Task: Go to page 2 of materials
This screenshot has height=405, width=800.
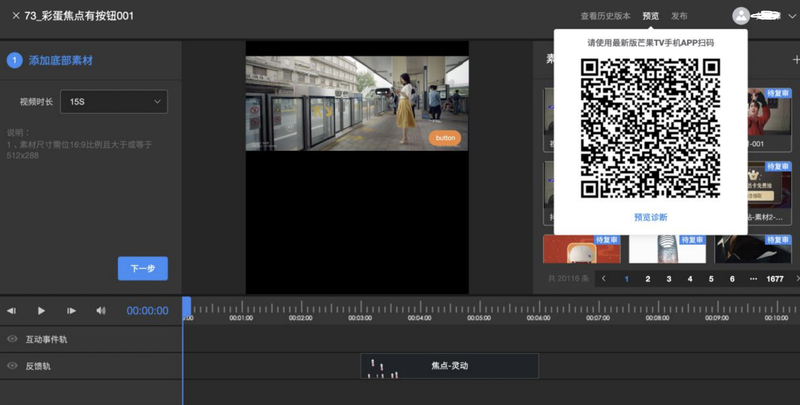Action: click(648, 279)
